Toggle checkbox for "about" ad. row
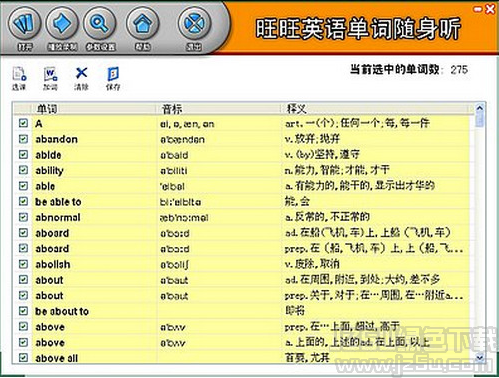499x378 pixels. tap(23, 280)
